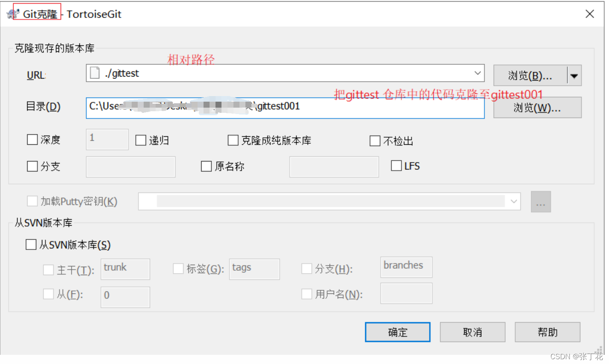609x364 pixels.
Task: Click the URL field containing ./gittest
Action: pos(285,73)
